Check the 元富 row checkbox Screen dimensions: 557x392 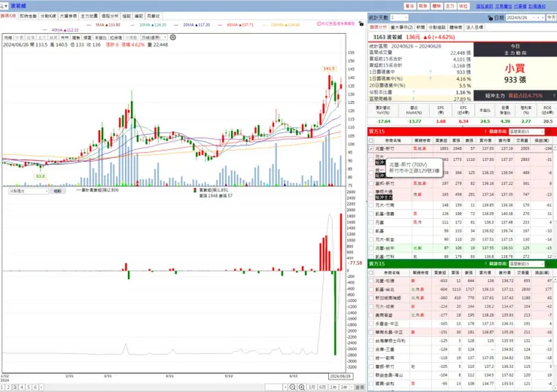pos(371,222)
